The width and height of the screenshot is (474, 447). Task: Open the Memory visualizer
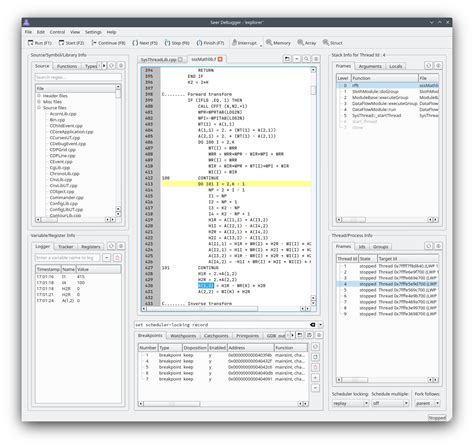[278, 43]
